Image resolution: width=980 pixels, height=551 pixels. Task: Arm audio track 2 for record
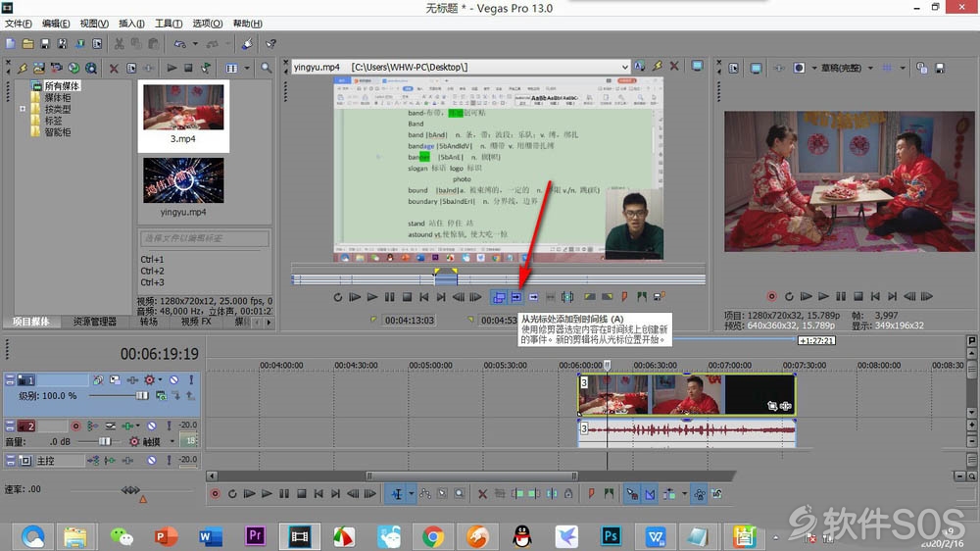click(75, 426)
